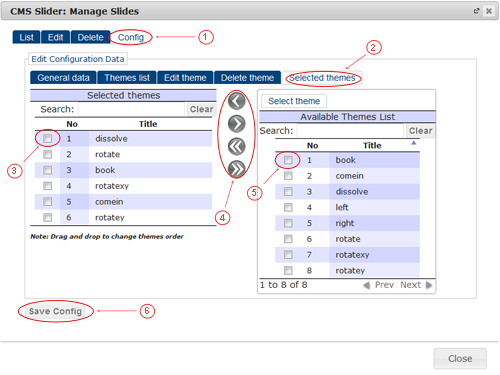Viewport: 500px width, 375px height.
Task: Switch to the Themes list tab
Action: (x=127, y=78)
